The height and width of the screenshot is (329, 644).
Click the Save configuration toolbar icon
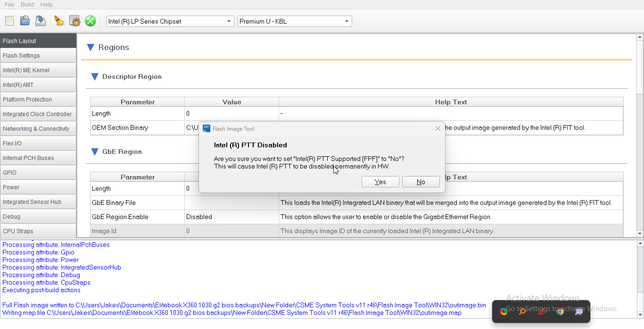[41, 21]
